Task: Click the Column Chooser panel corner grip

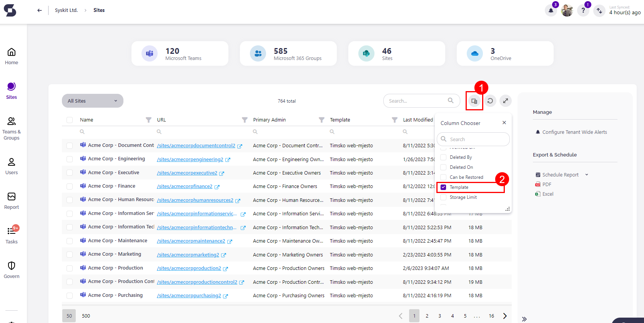Action: pos(508,209)
